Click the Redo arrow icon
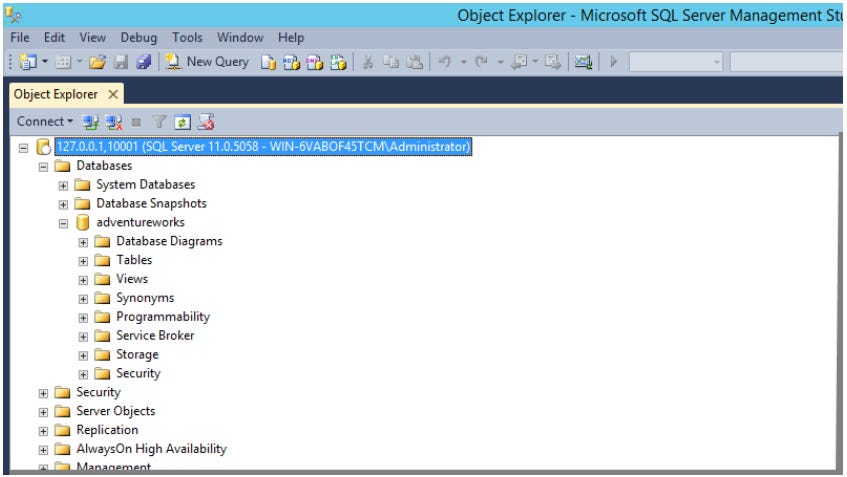 pos(481,62)
